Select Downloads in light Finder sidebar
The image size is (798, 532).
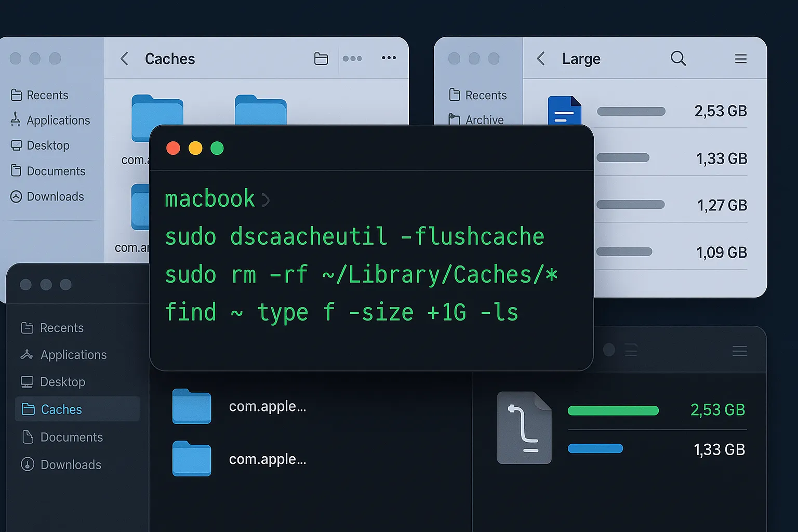tap(55, 196)
